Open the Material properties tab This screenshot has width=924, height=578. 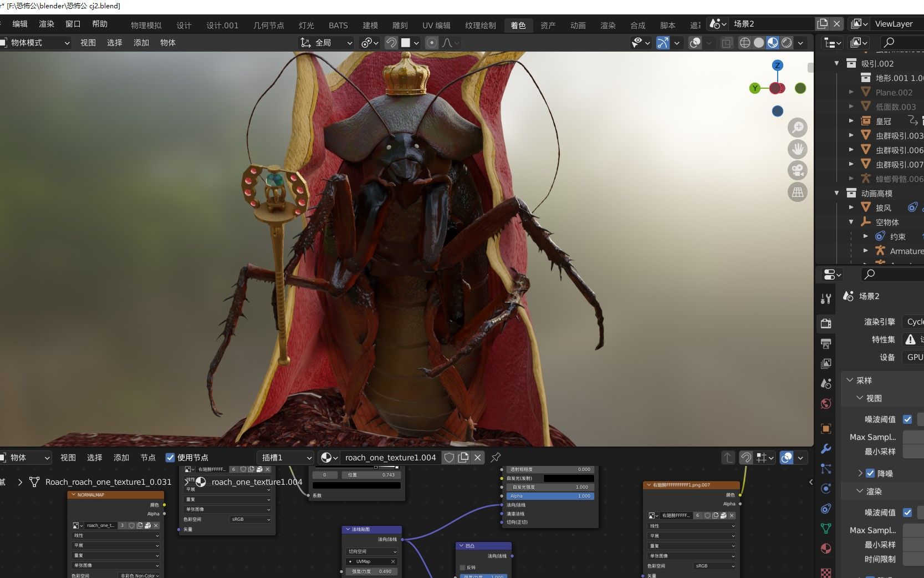826,549
